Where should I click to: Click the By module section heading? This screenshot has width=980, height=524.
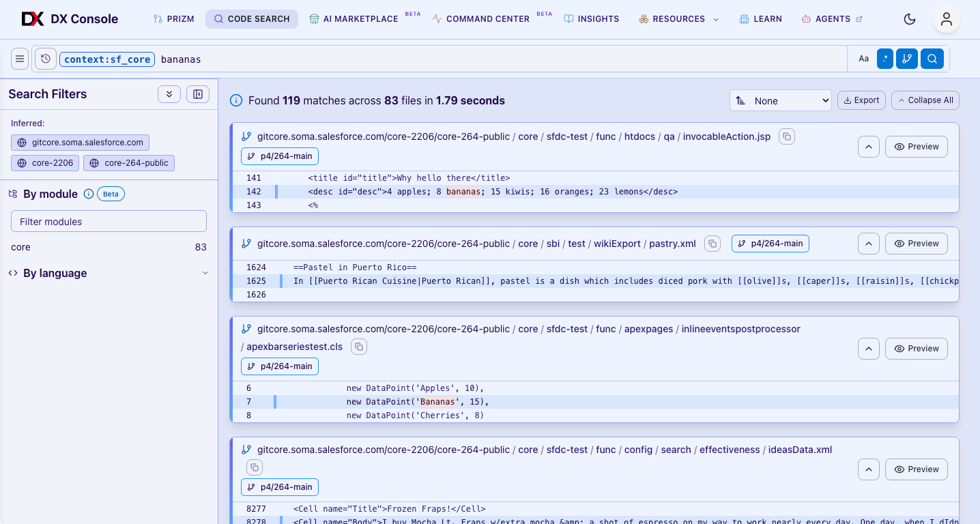[x=51, y=194]
